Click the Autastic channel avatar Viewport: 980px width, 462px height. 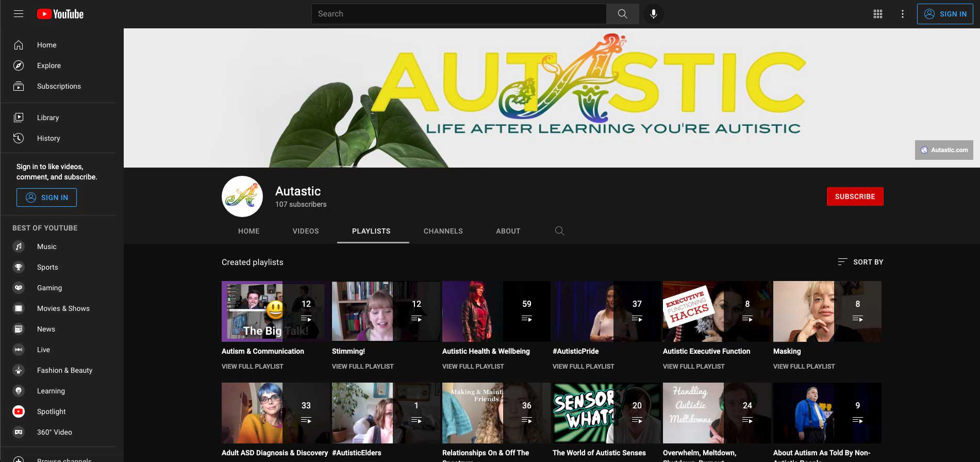pyautogui.click(x=242, y=196)
